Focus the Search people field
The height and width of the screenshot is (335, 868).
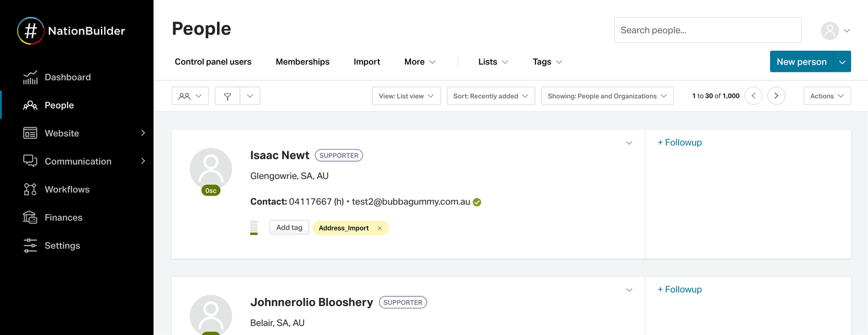point(707,30)
